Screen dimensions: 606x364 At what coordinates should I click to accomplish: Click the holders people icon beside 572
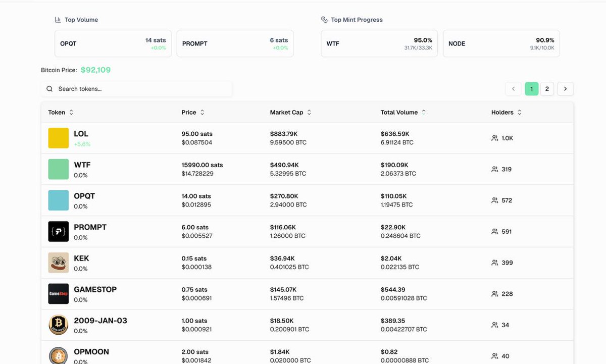[x=495, y=200]
